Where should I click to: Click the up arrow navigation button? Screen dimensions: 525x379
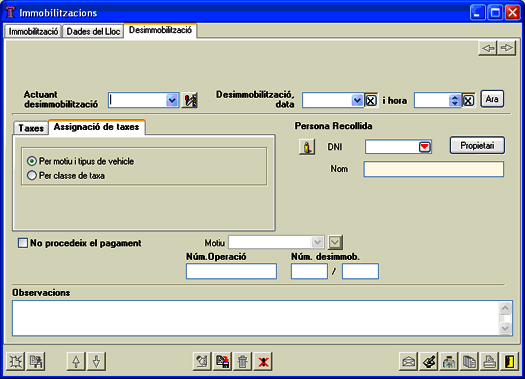(x=76, y=362)
